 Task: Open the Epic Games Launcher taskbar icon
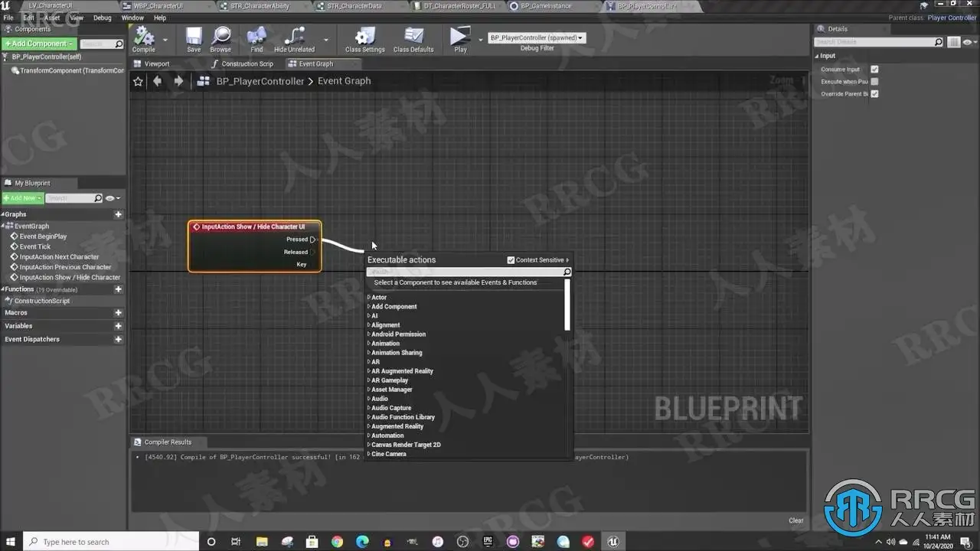click(488, 542)
